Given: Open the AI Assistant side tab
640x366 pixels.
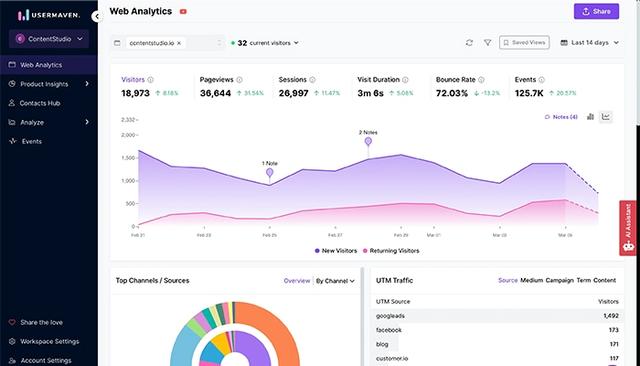Looking at the screenshot, I should [628, 228].
